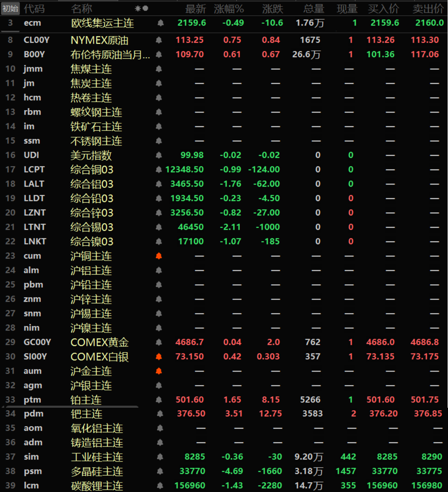The width and height of the screenshot is (448, 492).
Task: Sort by the 涨幅% column header
Action: 229,9
